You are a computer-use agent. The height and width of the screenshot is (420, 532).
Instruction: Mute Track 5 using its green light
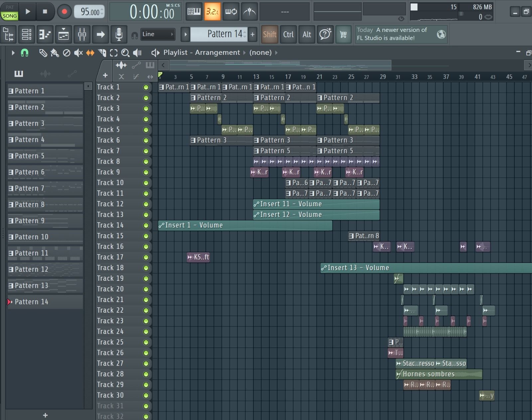point(146,130)
